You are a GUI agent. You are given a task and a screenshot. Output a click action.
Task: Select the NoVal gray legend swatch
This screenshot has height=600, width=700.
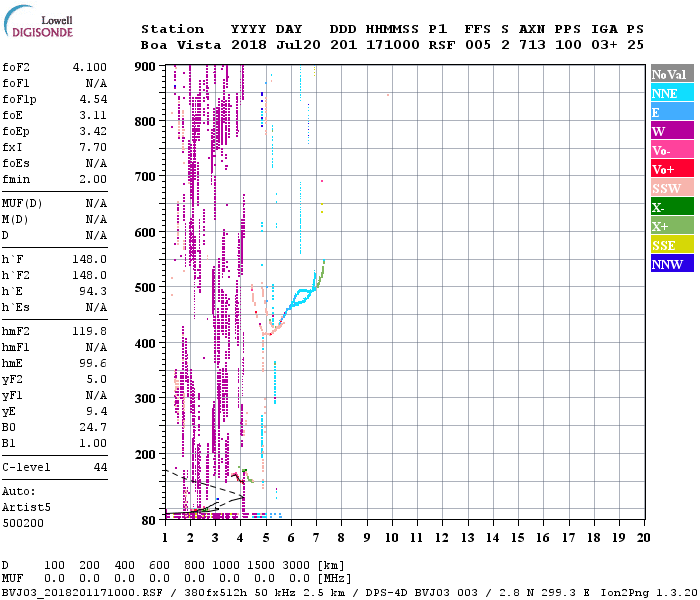pyautogui.click(x=672, y=74)
